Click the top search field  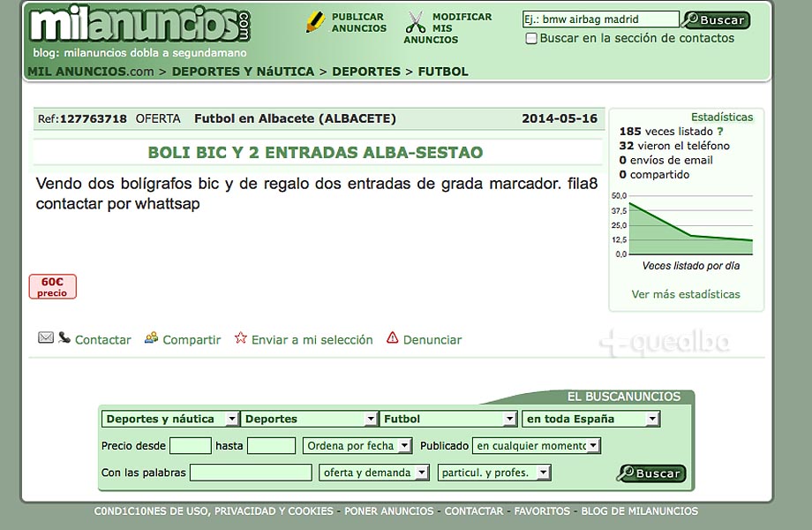(x=600, y=19)
